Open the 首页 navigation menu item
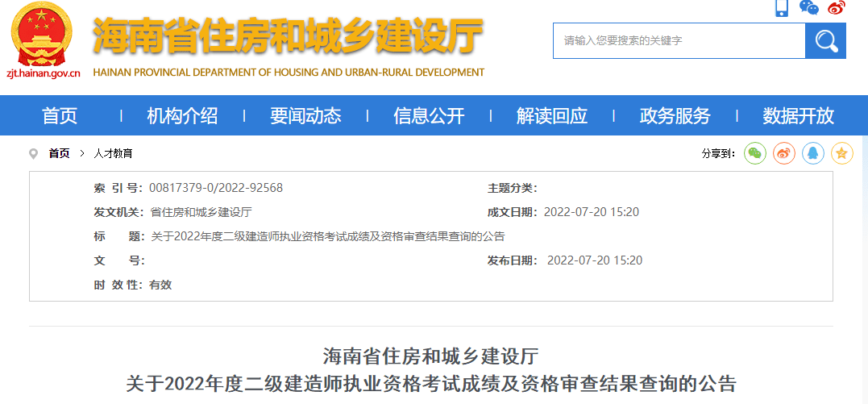Image resolution: width=868 pixels, height=404 pixels. [60, 116]
